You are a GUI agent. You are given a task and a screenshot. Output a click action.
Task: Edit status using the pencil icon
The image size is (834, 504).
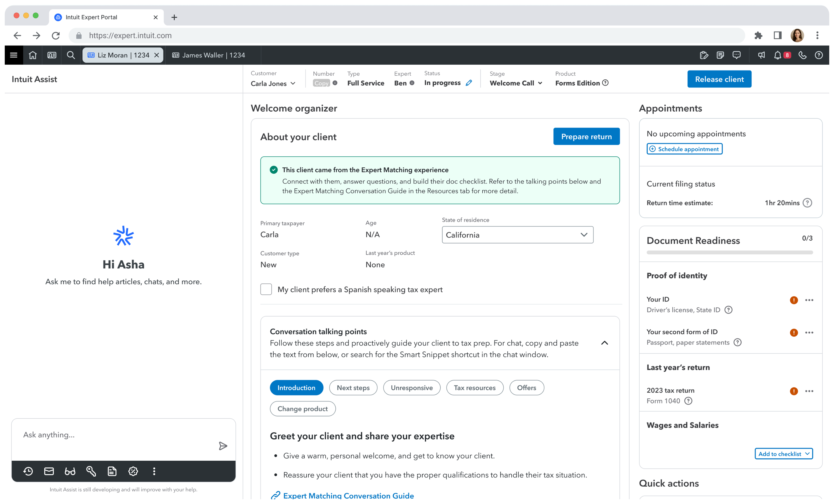[x=469, y=83]
